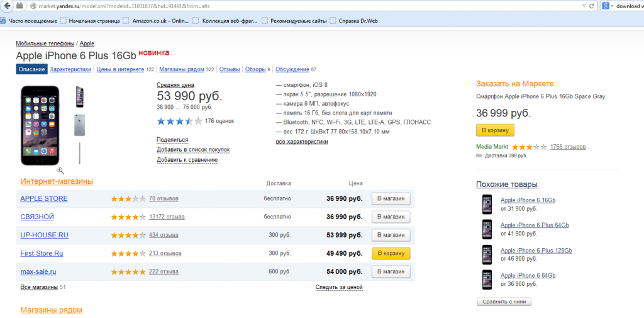Click Сравнить с ними button
644x318 pixels.
click(x=504, y=302)
